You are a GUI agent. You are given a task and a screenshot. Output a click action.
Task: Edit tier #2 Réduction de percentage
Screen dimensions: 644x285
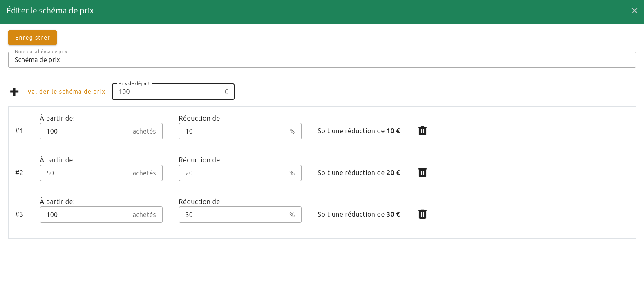(233, 173)
